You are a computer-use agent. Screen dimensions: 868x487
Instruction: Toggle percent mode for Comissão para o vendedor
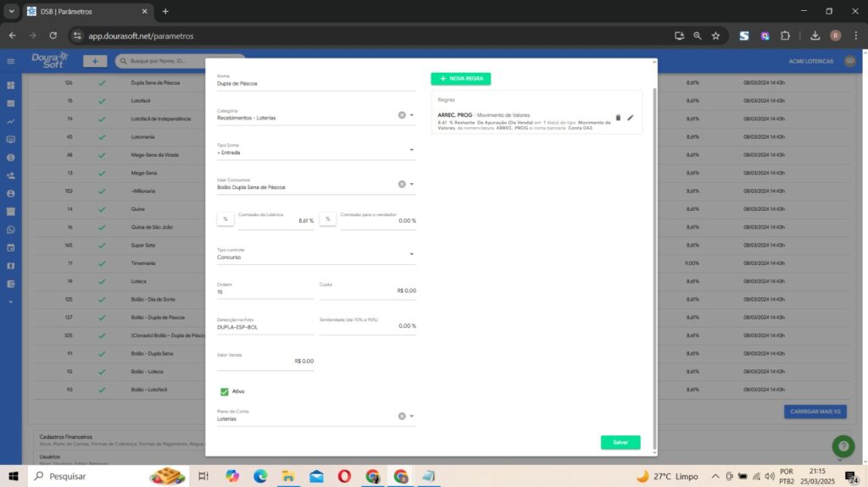point(328,219)
